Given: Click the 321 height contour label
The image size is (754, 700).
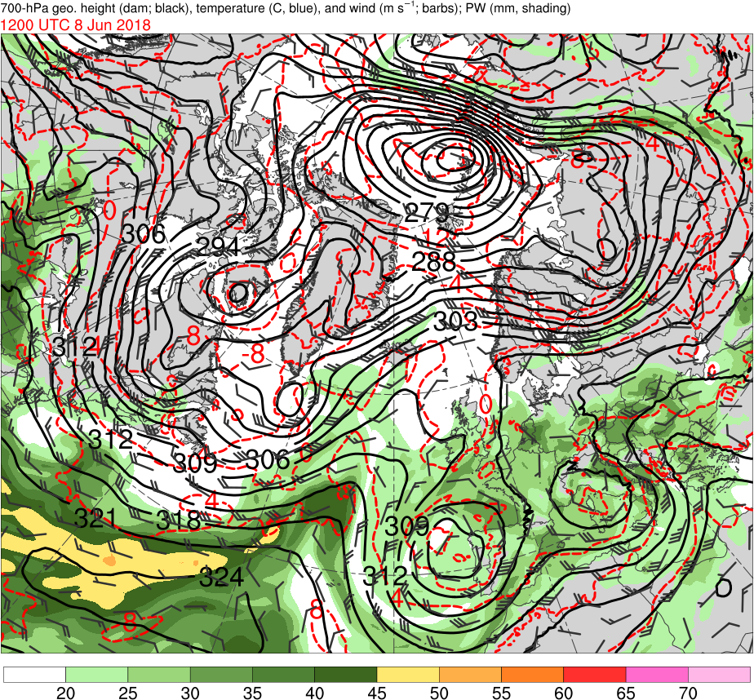Looking at the screenshot, I should click(x=95, y=519).
